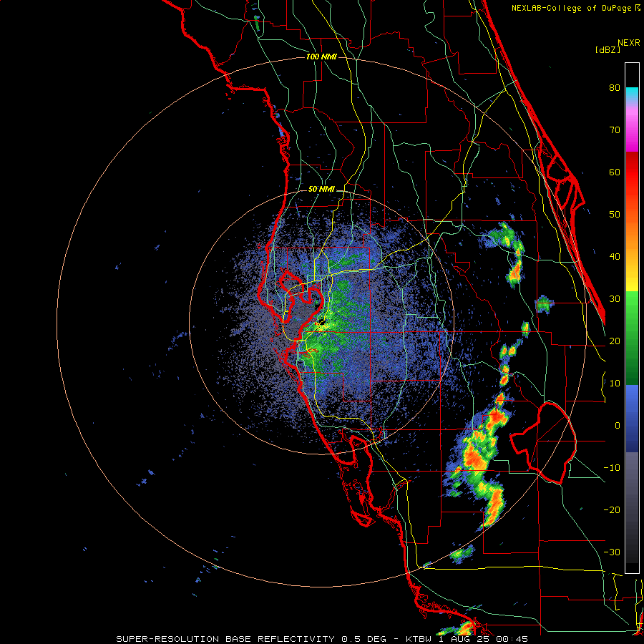Image resolution: width=644 pixels, height=644 pixels.
Task: Select the 20 dBZ scale label
Action: [x=615, y=341]
